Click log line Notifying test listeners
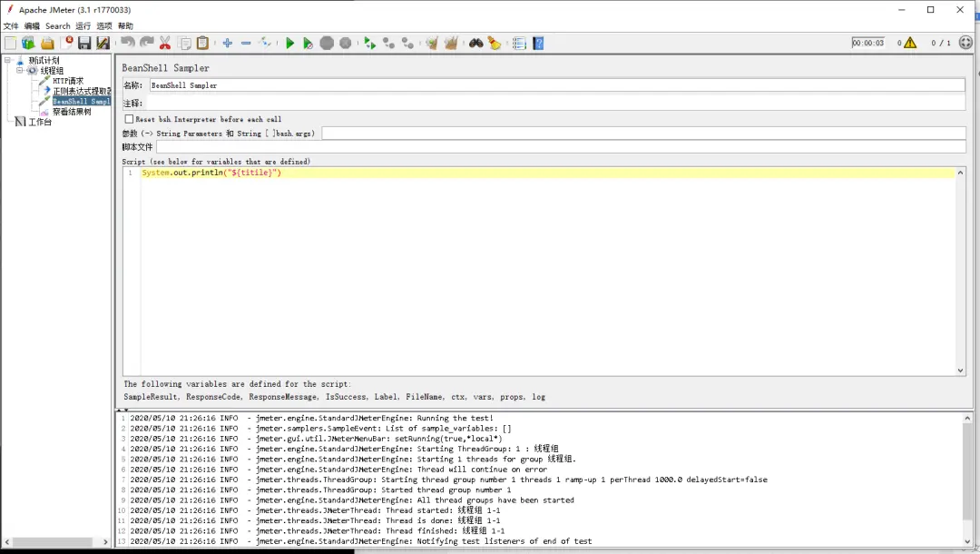This screenshot has width=980, height=554. click(360, 541)
